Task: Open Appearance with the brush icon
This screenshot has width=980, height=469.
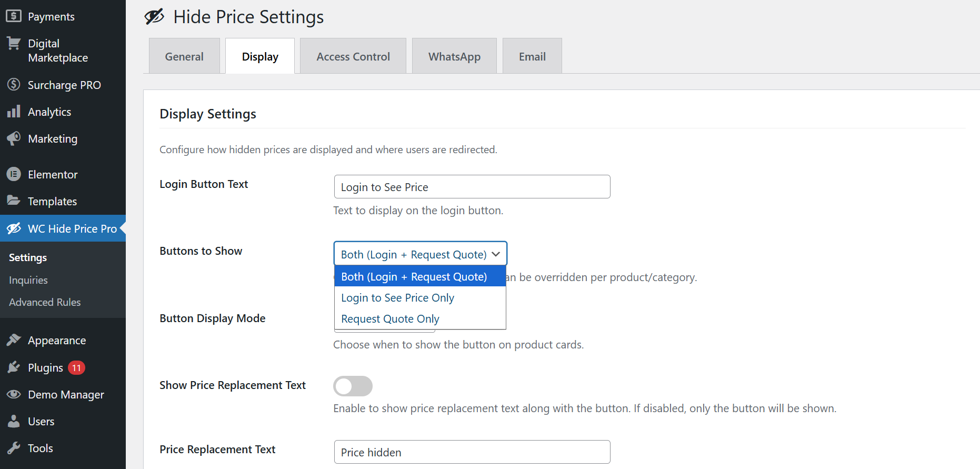Action: 14,340
